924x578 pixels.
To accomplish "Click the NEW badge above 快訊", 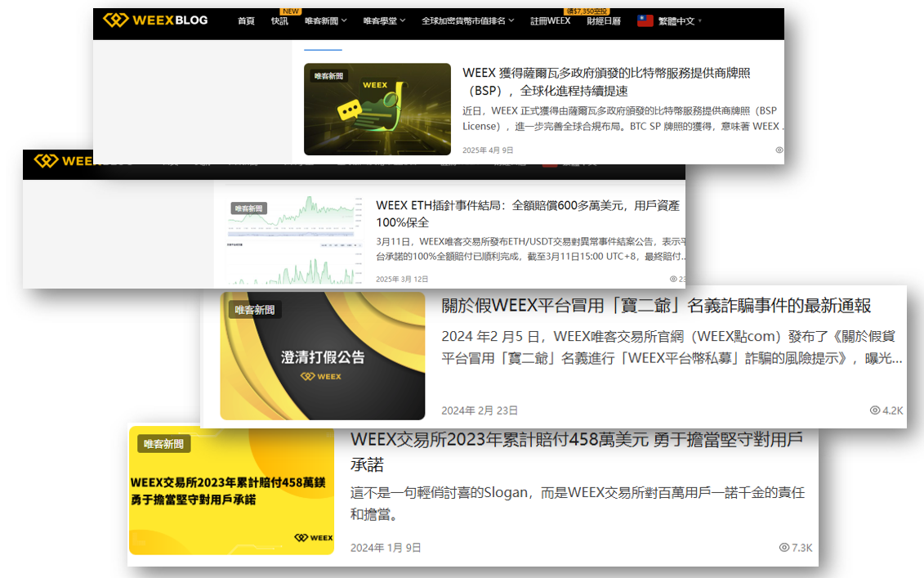I will click(x=291, y=11).
